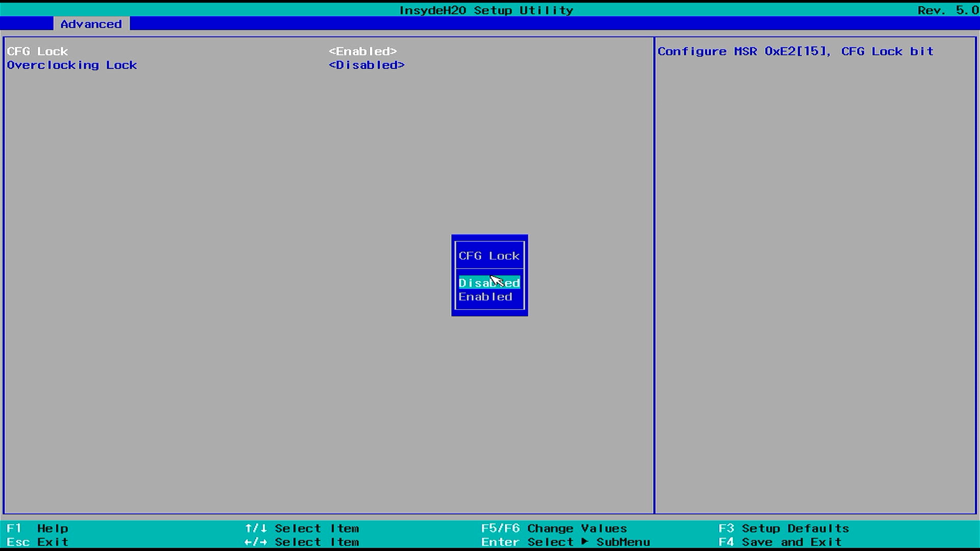Select Disabled in CFG Lock popup
Screen dimensions: 980x551
[x=488, y=283]
